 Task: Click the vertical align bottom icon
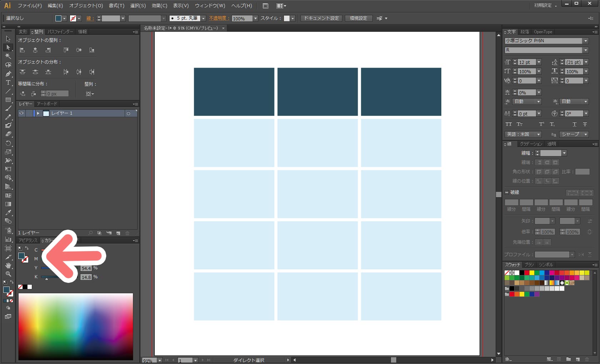pyautogui.click(x=92, y=50)
